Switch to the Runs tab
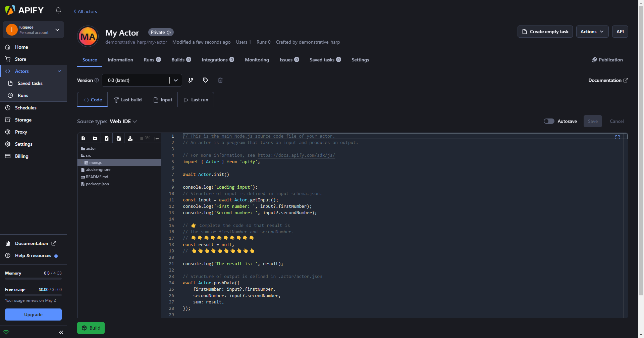This screenshot has width=644, height=338. coord(152,60)
